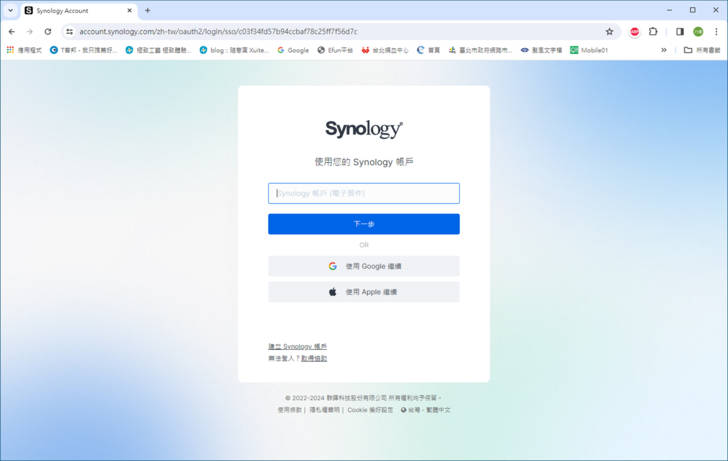Continue with Google sign-in button
The width and height of the screenshot is (728, 461).
point(364,266)
